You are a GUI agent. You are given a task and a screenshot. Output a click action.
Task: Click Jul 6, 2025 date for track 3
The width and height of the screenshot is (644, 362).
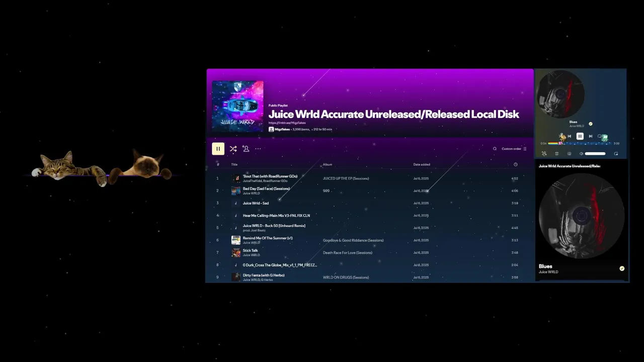point(421,203)
